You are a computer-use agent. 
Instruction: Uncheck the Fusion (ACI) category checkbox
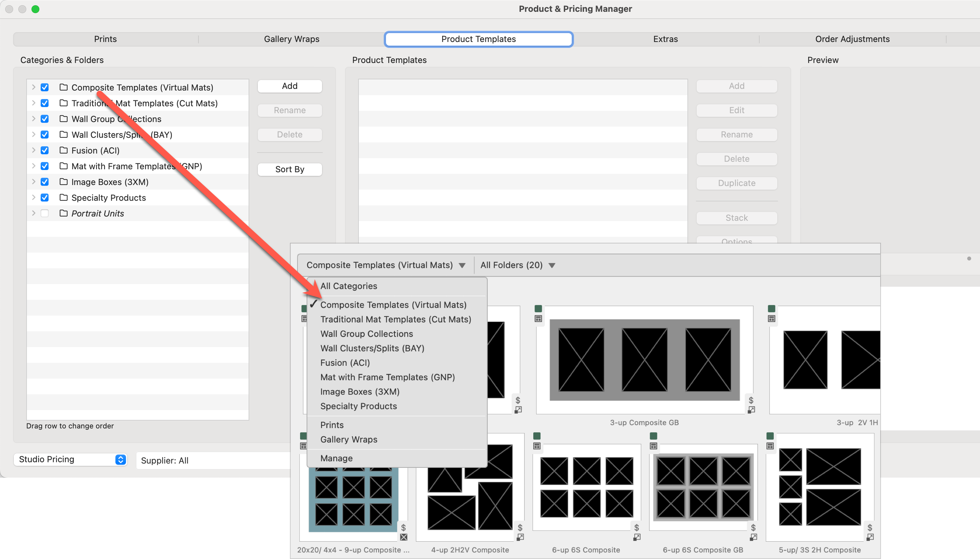[x=45, y=151]
